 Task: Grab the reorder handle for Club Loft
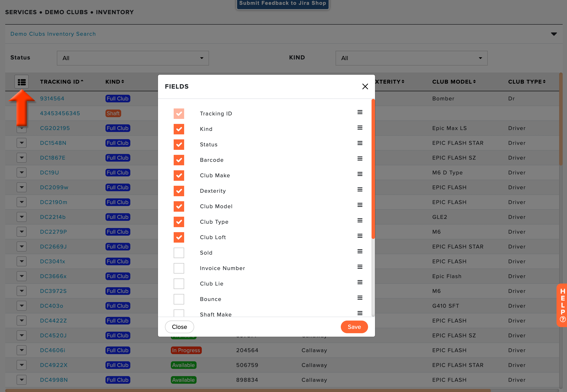click(x=360, y=236)
